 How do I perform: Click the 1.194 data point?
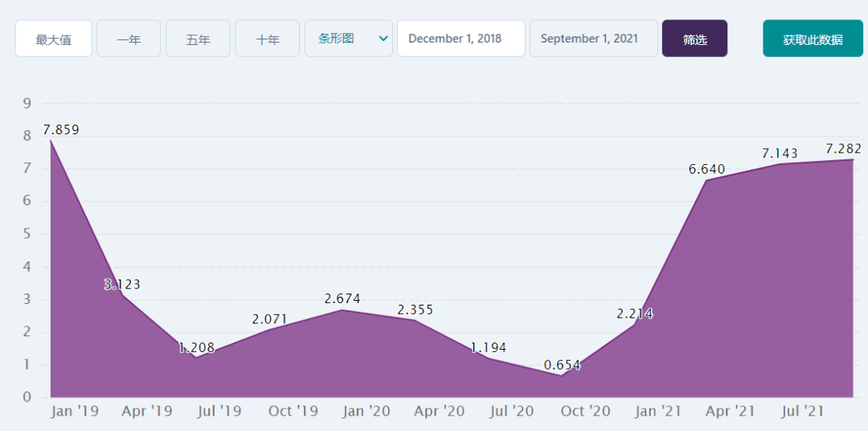pyautogui.click(x=488, y=358)
